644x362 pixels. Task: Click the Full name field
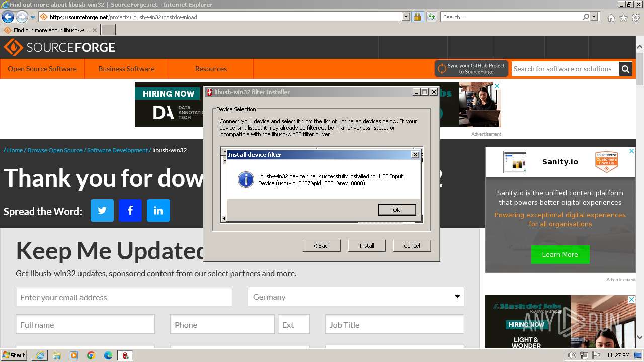[85, 324]
